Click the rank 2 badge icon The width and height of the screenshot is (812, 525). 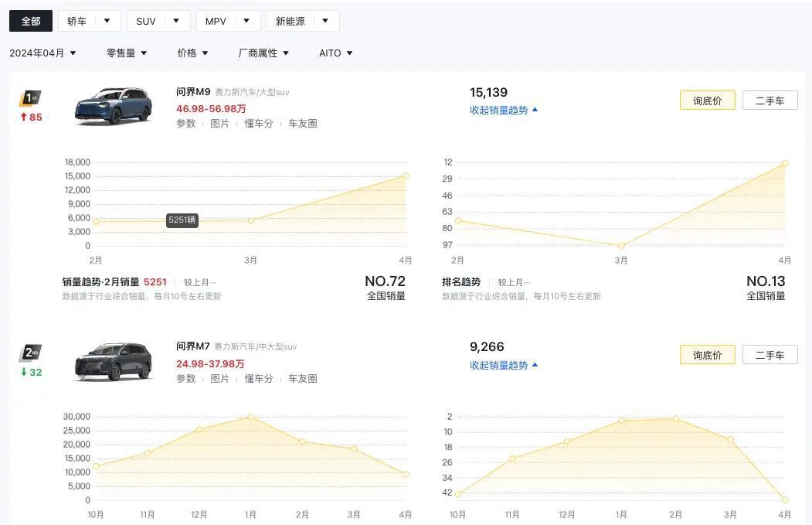[x=30, y=353]
